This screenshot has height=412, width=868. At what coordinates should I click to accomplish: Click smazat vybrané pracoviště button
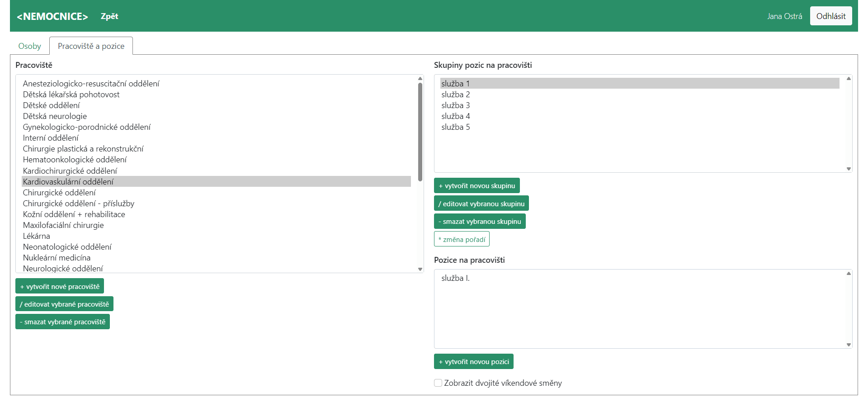tap(62, 322)
